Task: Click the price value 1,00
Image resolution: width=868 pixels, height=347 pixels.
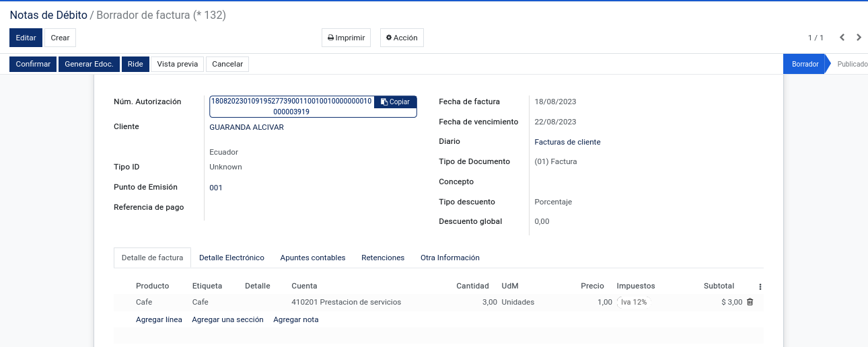Action: (605, 302)
